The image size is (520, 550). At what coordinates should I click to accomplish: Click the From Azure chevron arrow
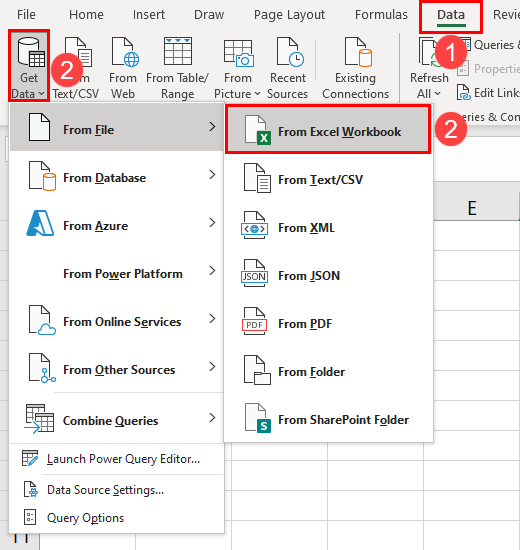[212, 223]
